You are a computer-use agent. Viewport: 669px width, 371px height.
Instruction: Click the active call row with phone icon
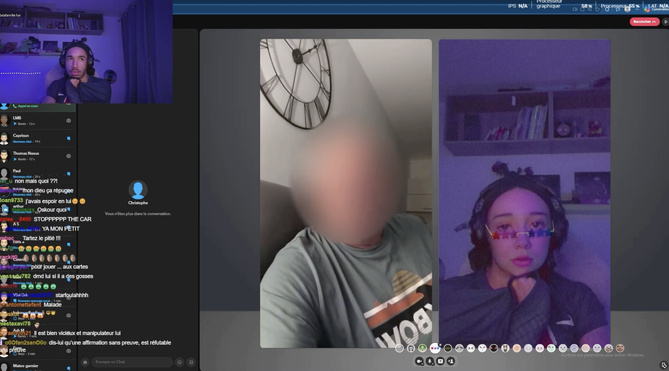[38, 107]
